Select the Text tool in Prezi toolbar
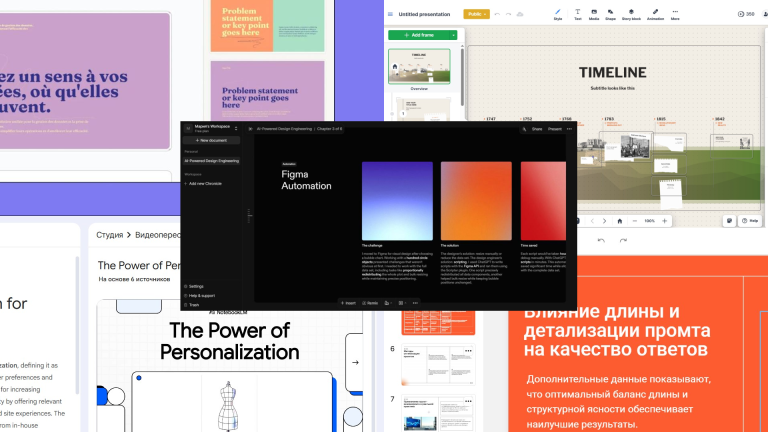This screenshot has height=432, width=768. (x=577, y=14)
